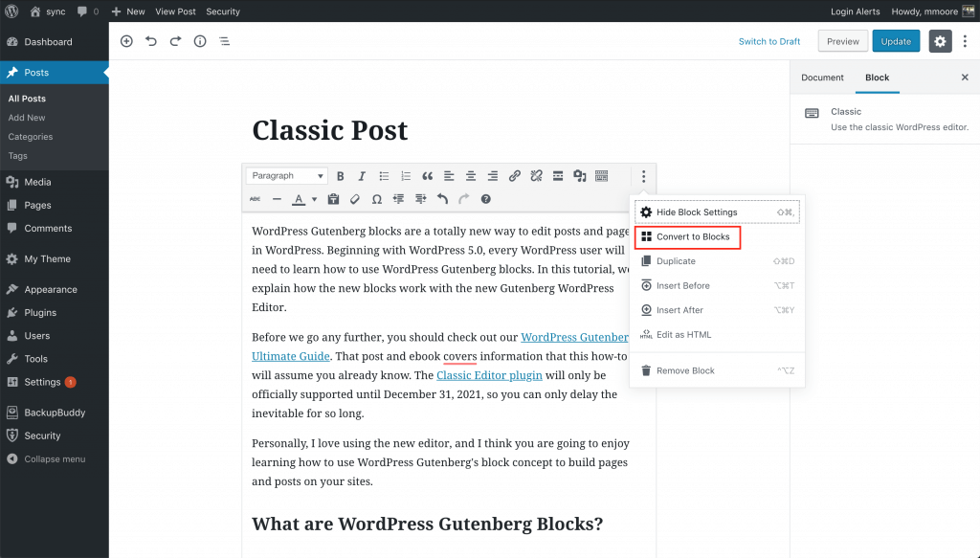Open keyboard shortcuts help icon
Viewport: 980px width, 558px height.
[485, 199]
